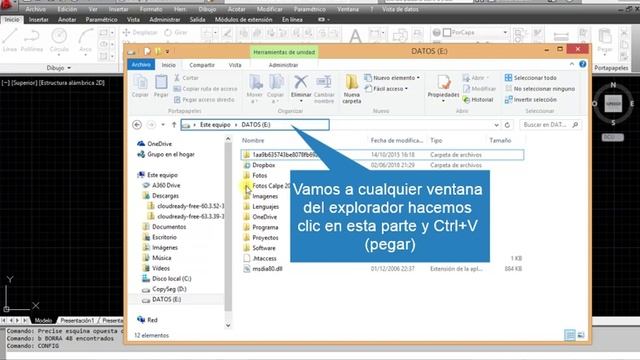Click Copiar ruta de acceso

coord(205,89)
